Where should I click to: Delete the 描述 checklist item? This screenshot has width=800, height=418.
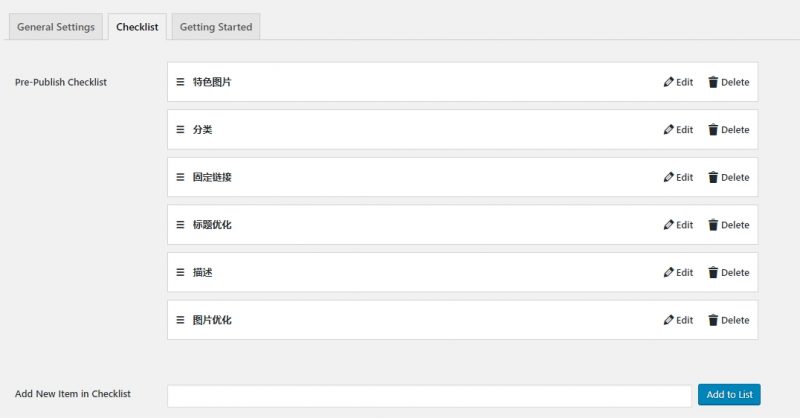coord(728,272)
